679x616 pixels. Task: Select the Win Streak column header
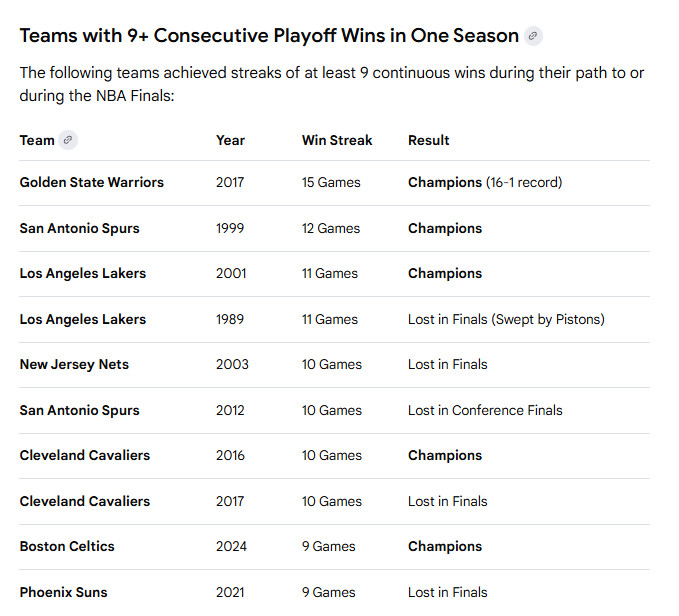click(337, 140)
